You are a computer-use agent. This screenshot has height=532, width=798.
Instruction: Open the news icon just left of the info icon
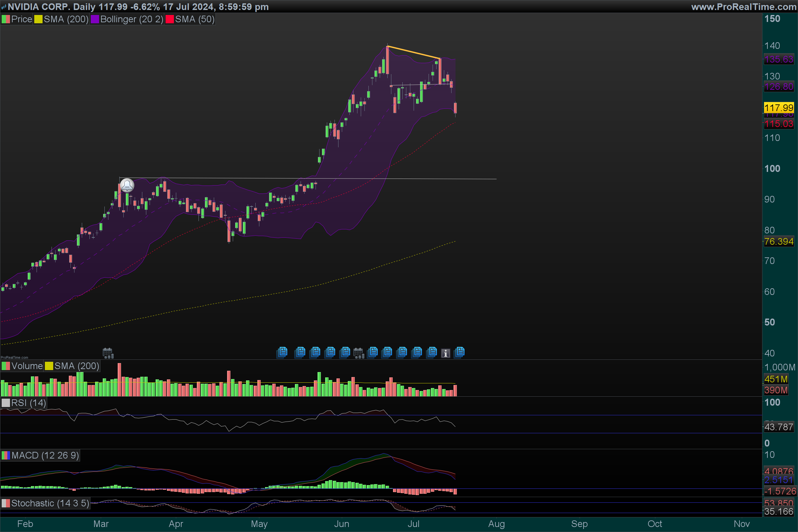[x=432, y=352]
